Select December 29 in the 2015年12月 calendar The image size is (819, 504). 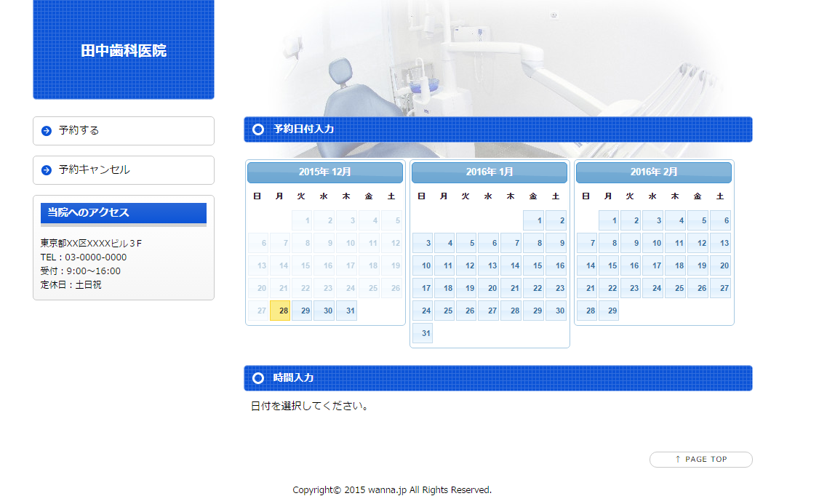[303, 311]
